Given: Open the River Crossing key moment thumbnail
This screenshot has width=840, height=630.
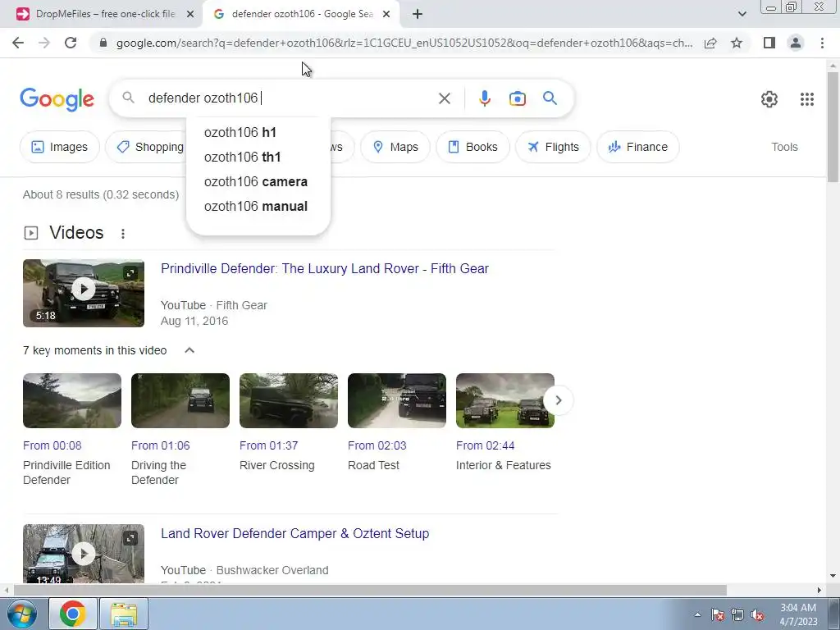Looking at the screenshot, I should [289, 400].
